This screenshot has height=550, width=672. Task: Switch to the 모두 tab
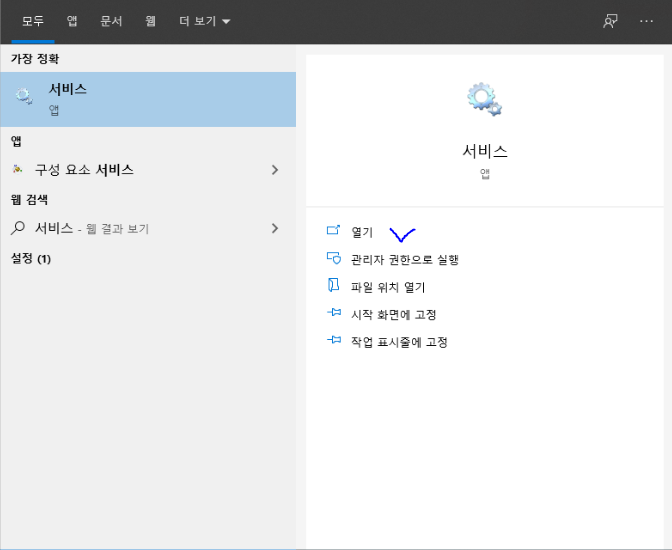coord(33,21)
